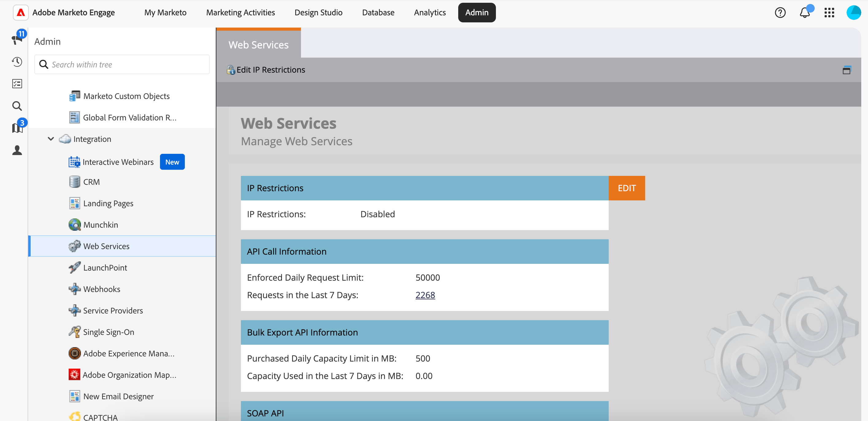Open the 2268 requests link

425,295
